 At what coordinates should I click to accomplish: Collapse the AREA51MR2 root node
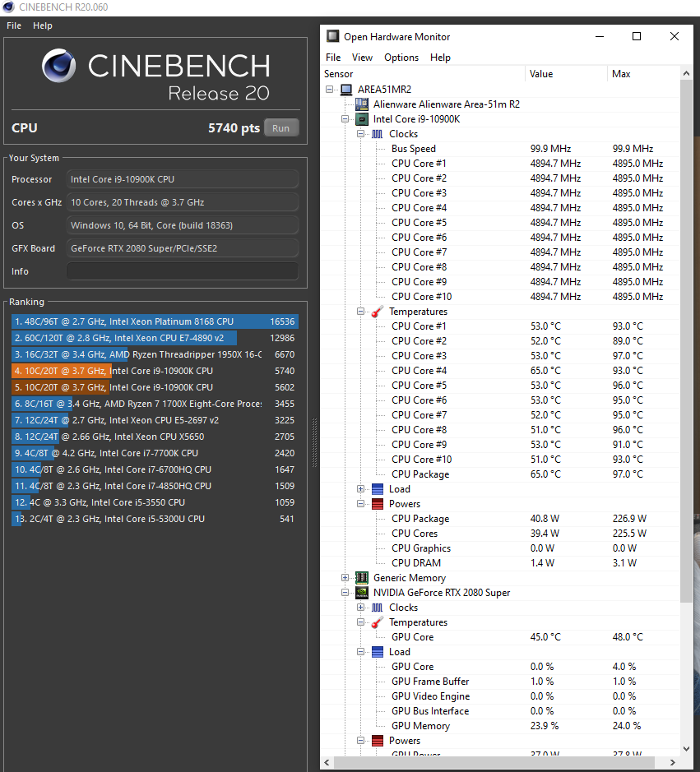click(x=329, y=89)
